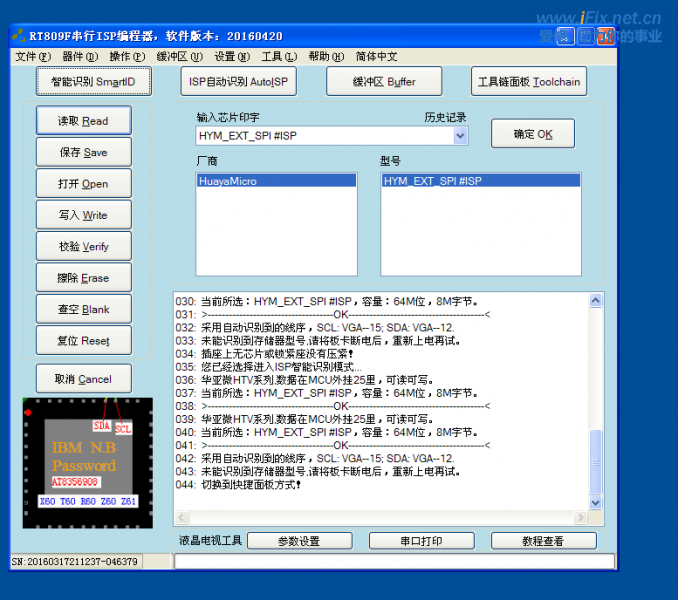The width and height of the screenshot is (678, 600).
Task: Click the 参数设置 parameter settings button
Action: click(x=300, y=541)
